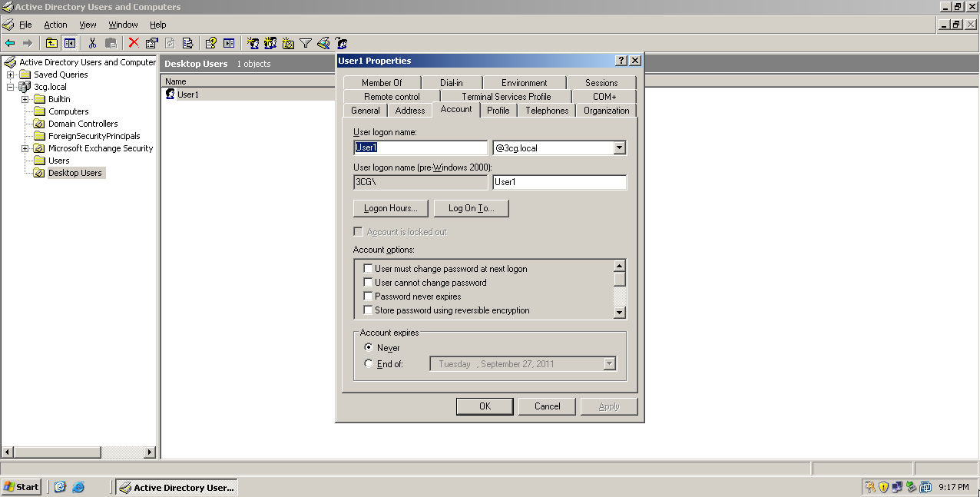Click the dialog's title bar help question-mark button
Viewport: 980px width, 497px height.
621,61
